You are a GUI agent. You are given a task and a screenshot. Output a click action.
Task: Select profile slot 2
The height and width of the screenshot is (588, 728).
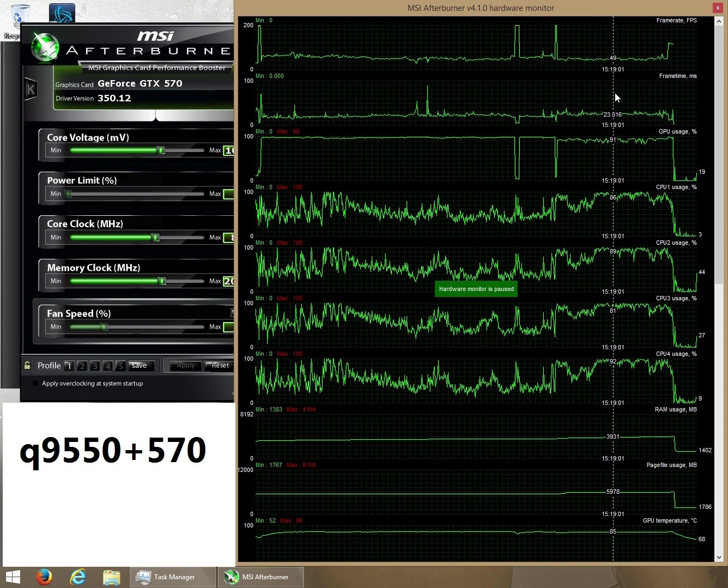click(x=82, y=366)
